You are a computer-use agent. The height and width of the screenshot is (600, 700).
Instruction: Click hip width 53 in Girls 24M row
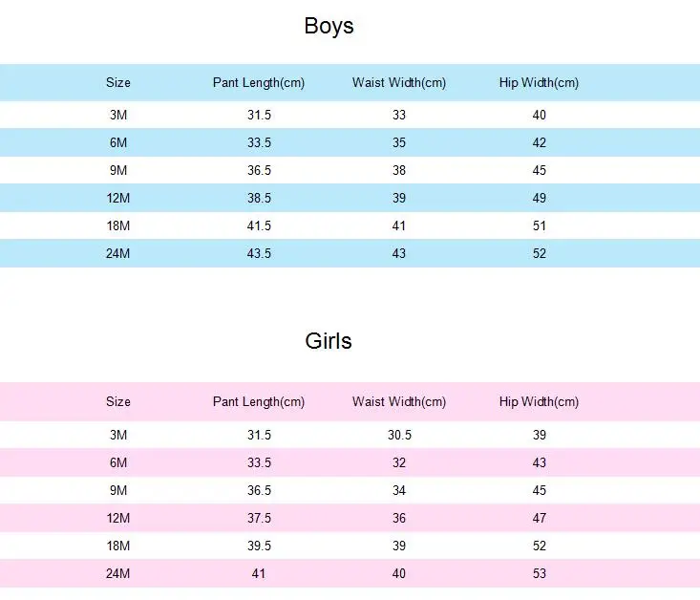pyautogui.click(x=540, y=573)
